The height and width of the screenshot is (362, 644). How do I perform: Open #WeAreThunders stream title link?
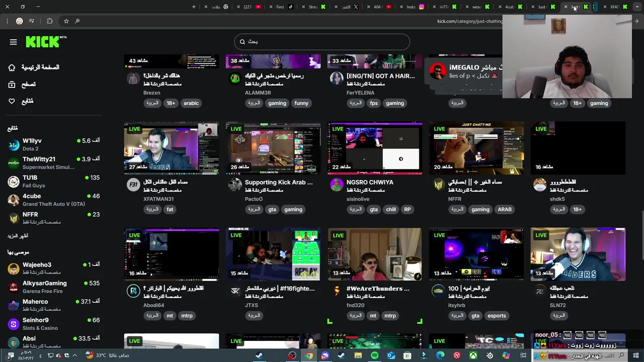(x=378, y=289)
